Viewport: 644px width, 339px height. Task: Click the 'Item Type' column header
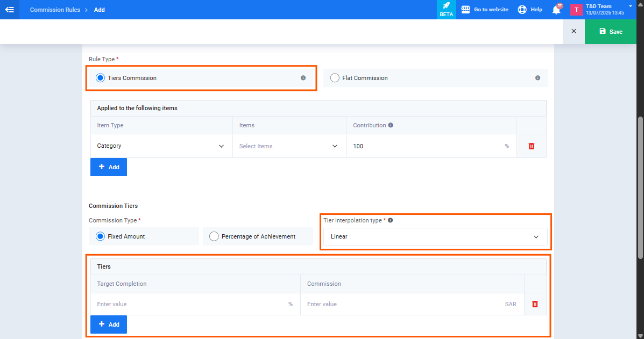pos(110,125)
